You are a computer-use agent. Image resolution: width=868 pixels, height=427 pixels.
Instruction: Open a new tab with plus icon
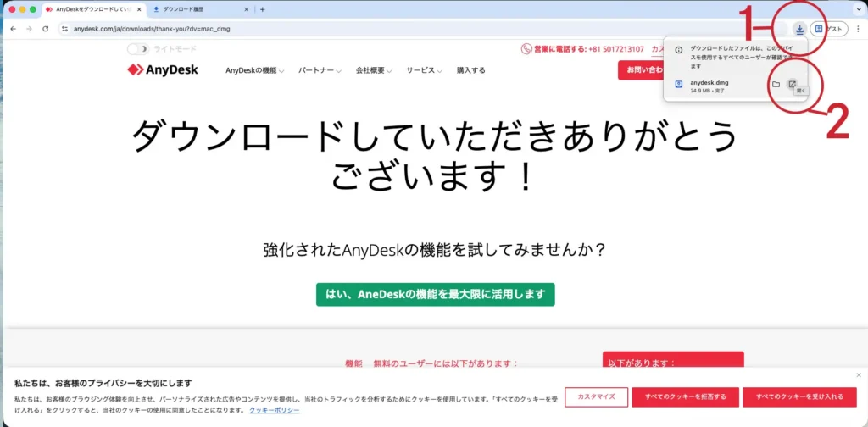pyautogui.click(x=263, y=9)
